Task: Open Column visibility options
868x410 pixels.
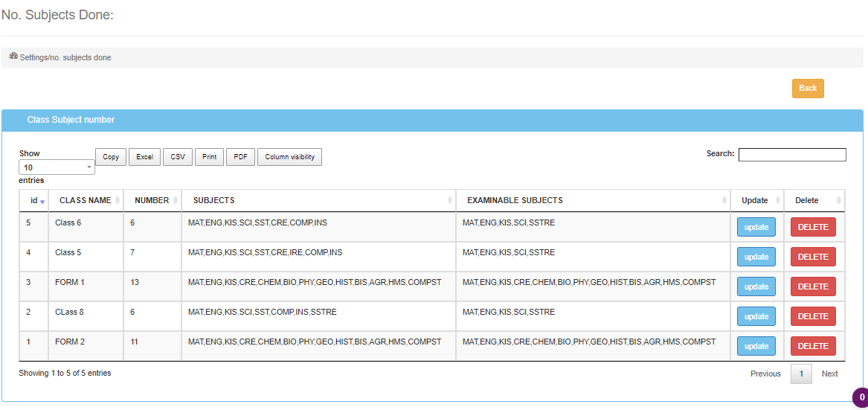Action: (289, 157)
